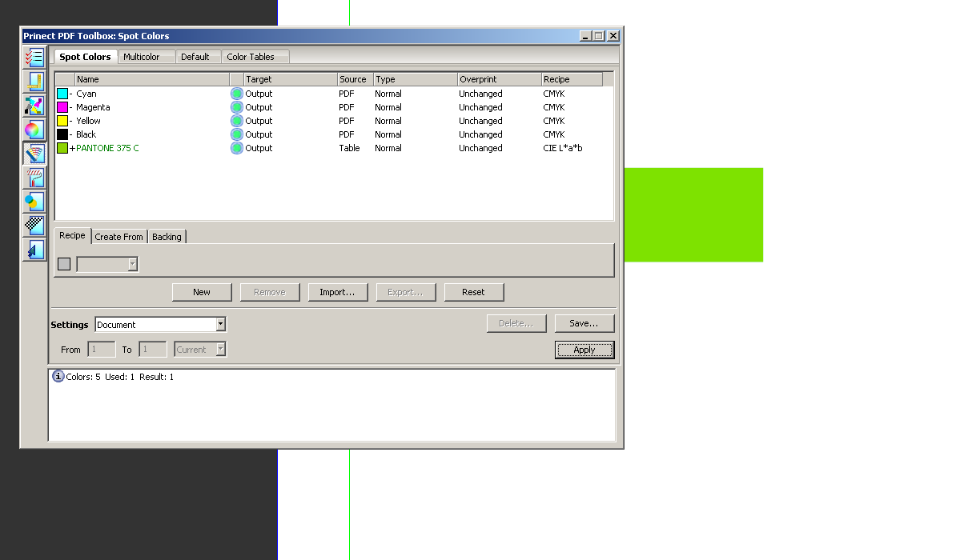Viewport: 980px width, 560px height.
Task: Click the CMYK recipe cell for Magenta
Action: (554, 107)
